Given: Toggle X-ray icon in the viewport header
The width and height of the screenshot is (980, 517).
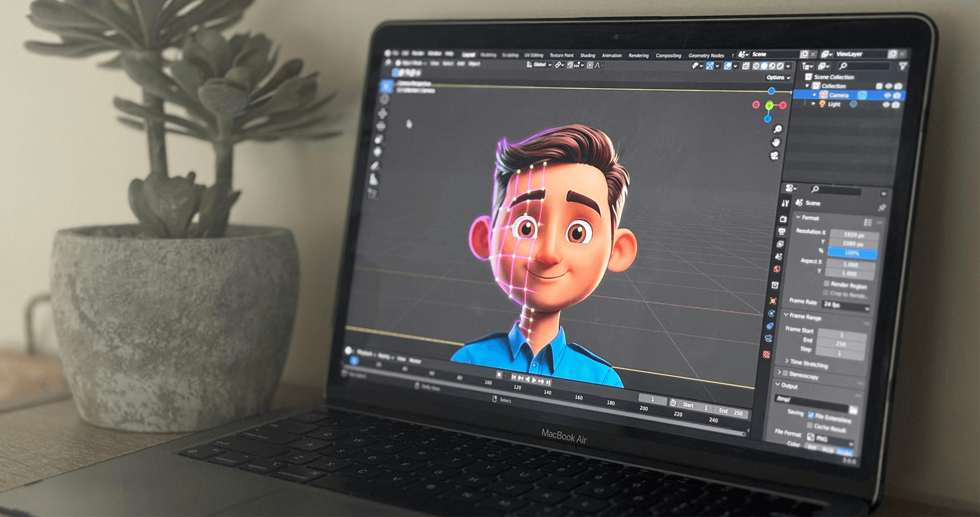Looking at the screenshot, I should point(746,66).
